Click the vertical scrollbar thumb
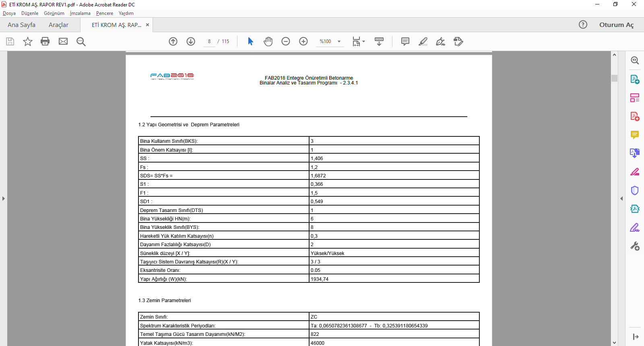The height and width of the screenshot is (346, 644). (614, 78)
